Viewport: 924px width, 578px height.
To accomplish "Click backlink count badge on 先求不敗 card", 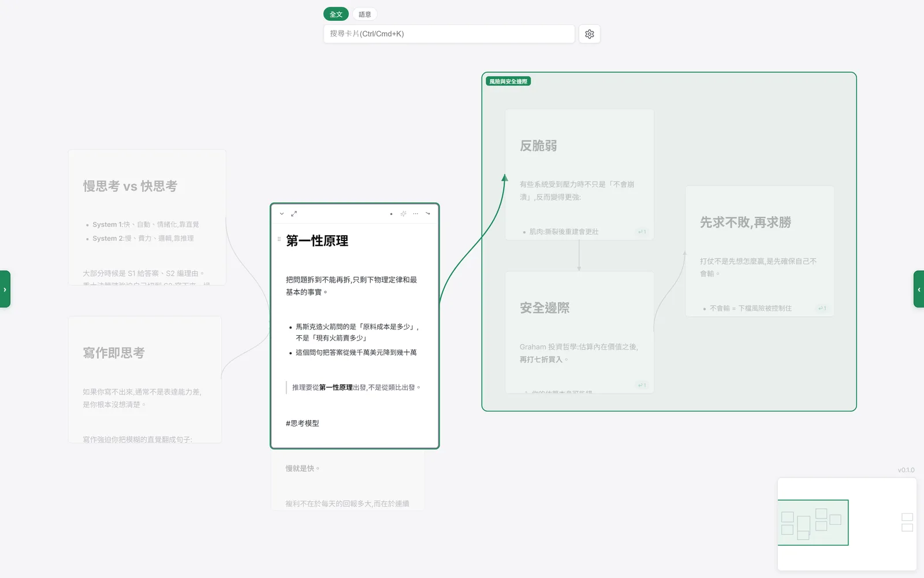I will tap(822, 309).
